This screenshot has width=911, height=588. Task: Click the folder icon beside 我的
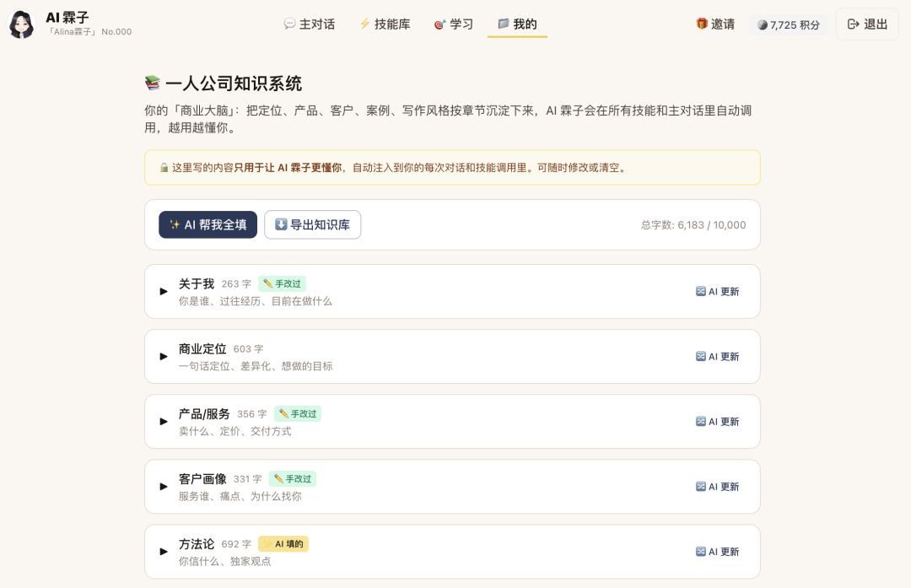click(x=503, y=24)
